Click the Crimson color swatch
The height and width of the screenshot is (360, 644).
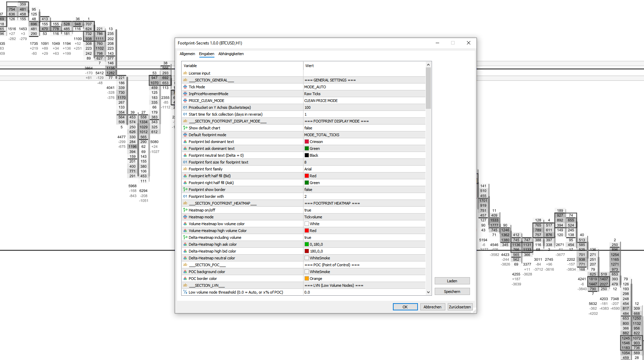(x=307, y=142)
